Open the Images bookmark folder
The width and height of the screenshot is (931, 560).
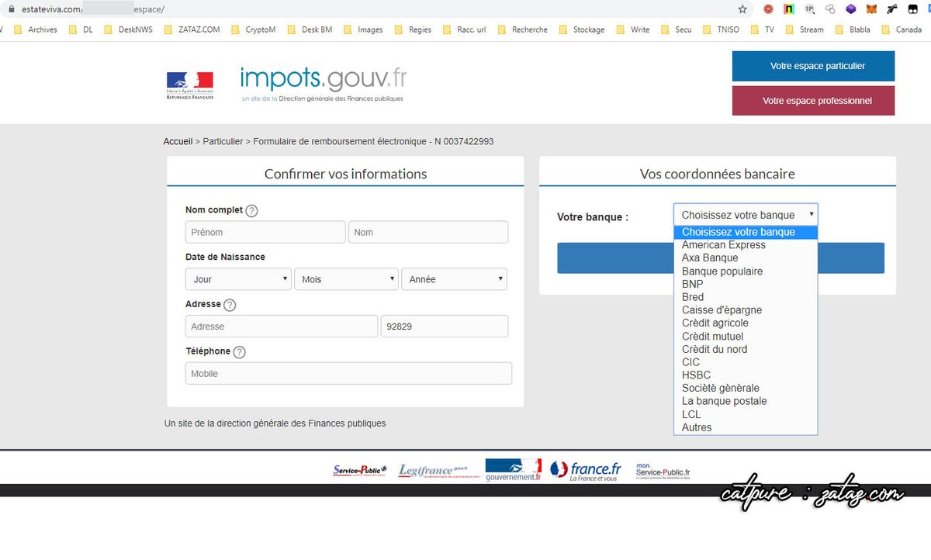363,29
